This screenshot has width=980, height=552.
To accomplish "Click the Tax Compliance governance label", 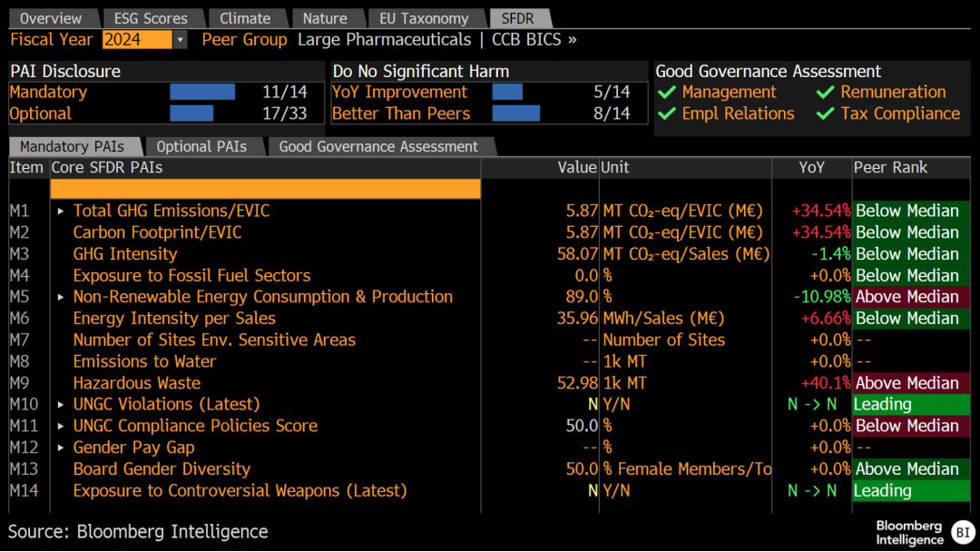I will [x=900, y=113].
